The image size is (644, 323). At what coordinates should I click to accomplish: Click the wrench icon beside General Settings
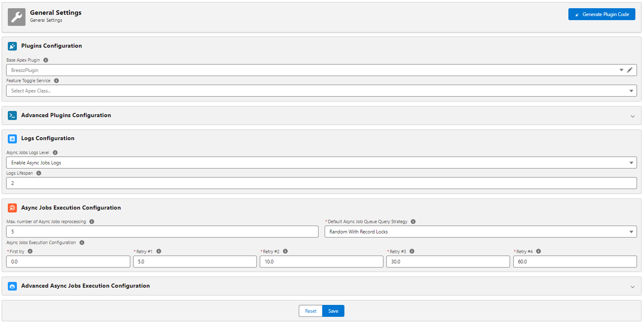[16, 17]
